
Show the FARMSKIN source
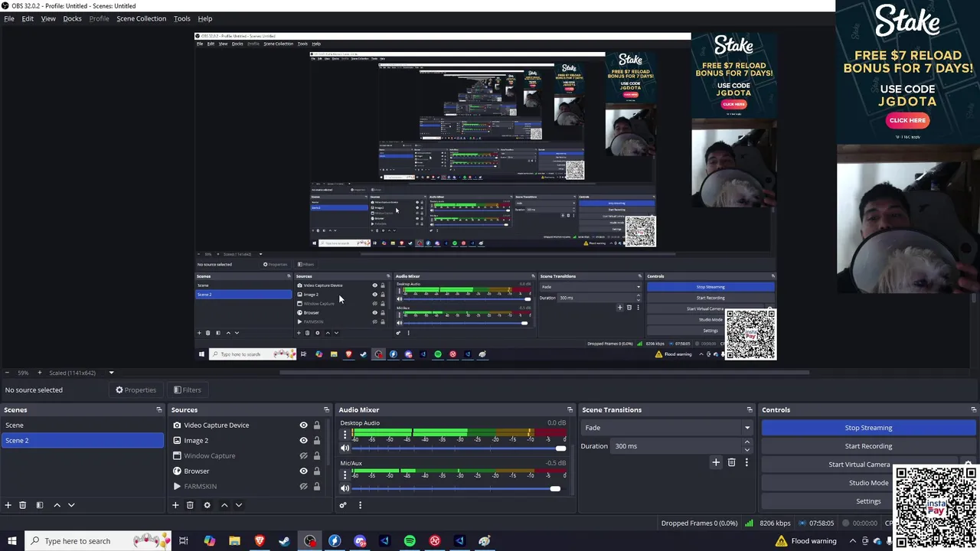tap(303, 487)
